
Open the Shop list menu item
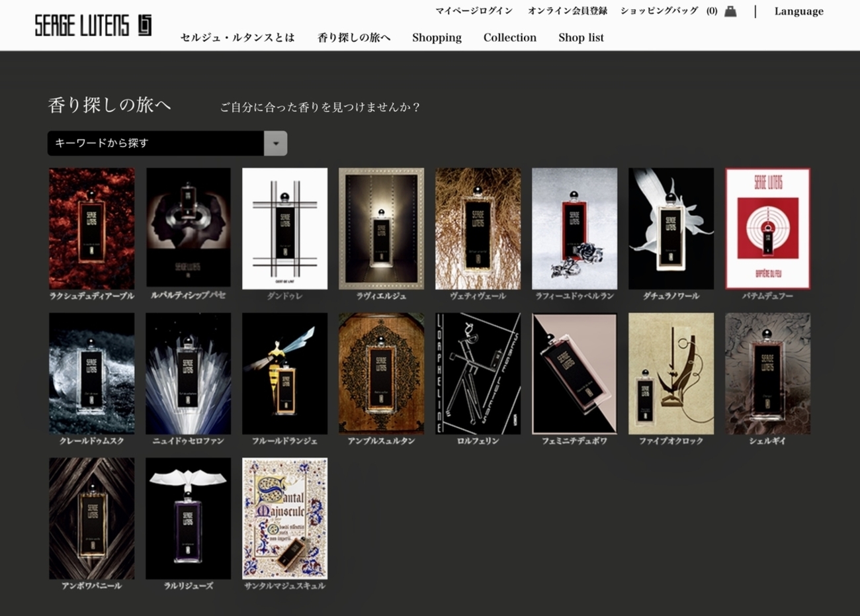581,38
